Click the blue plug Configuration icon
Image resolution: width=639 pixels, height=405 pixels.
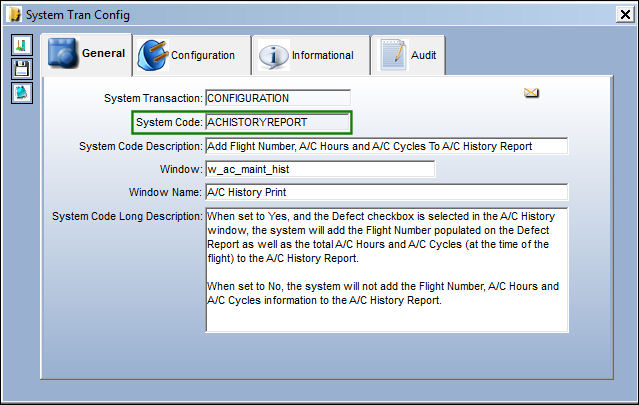tap(153, 55)
